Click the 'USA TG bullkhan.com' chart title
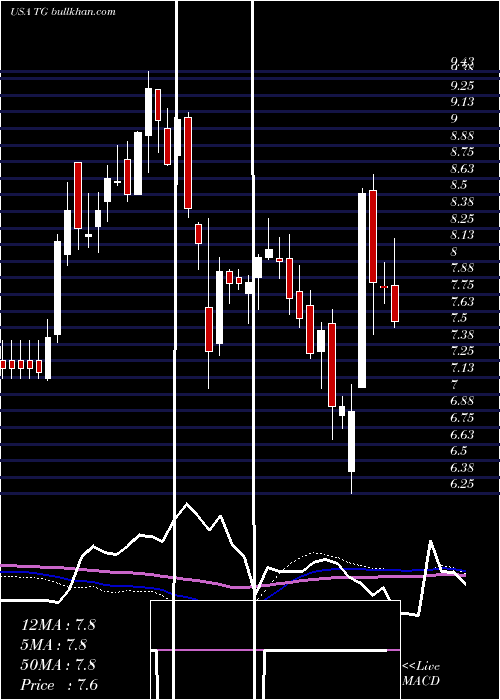The image size is (500, 700). (x=63, y=12)
